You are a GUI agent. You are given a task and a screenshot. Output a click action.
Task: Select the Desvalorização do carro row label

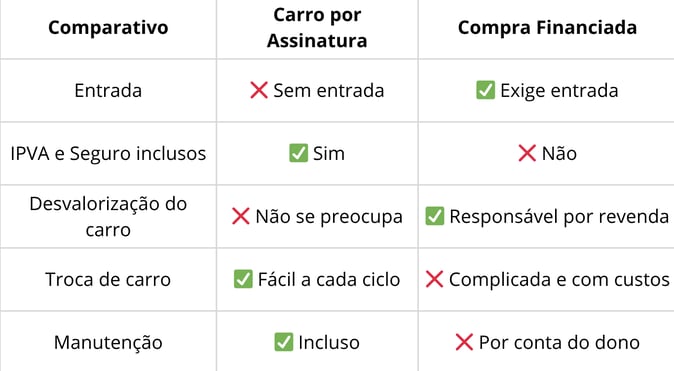108,216
